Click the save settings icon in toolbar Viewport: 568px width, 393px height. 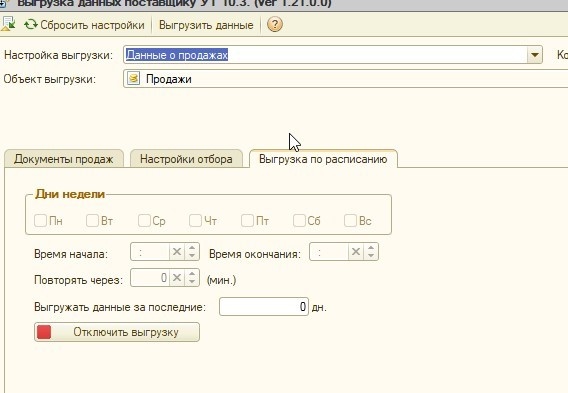[8, 24]
